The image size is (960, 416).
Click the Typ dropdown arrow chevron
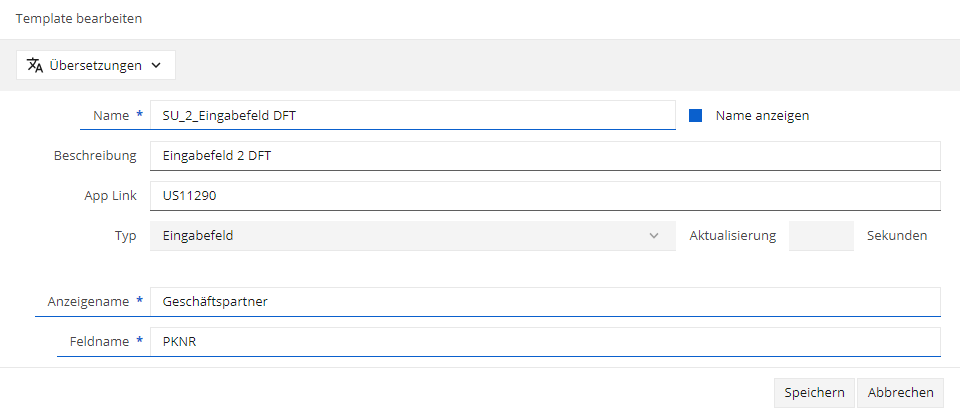point(654,236)
